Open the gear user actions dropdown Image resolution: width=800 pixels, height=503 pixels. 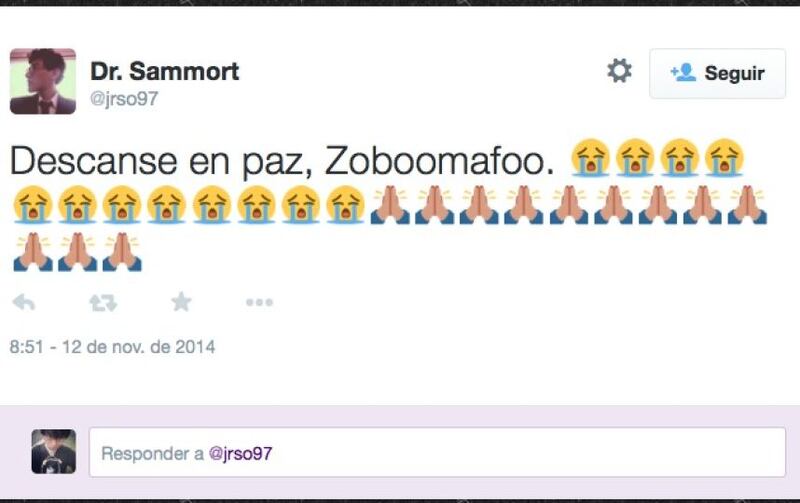pyautogui.click(x=619, y=71)
